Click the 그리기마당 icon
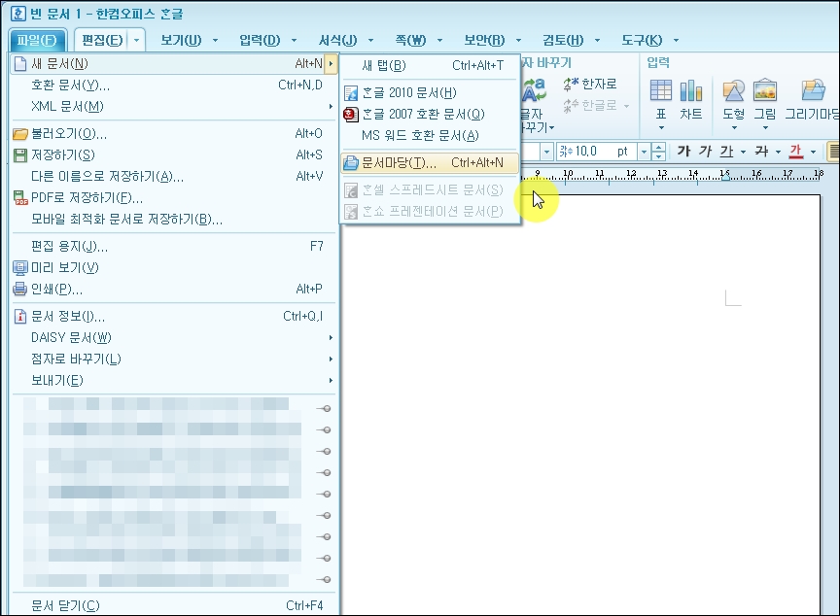This screenshot has width=840, height=616. (x=813, y=90)
